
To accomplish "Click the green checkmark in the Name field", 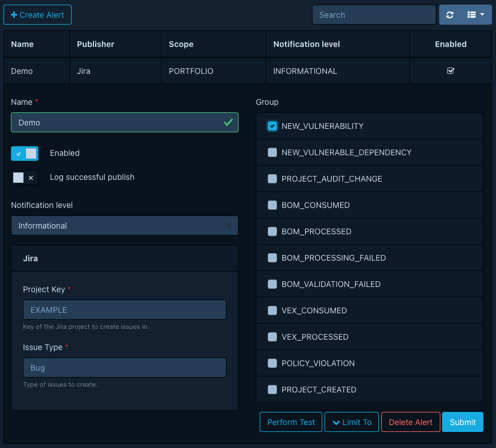I will pos(229,122).
